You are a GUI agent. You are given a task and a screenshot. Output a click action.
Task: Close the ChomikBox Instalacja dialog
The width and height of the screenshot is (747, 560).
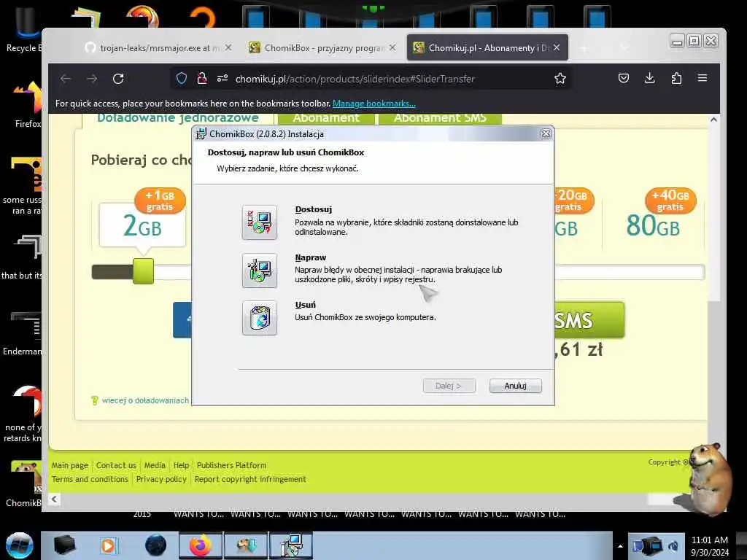[546, 134]
